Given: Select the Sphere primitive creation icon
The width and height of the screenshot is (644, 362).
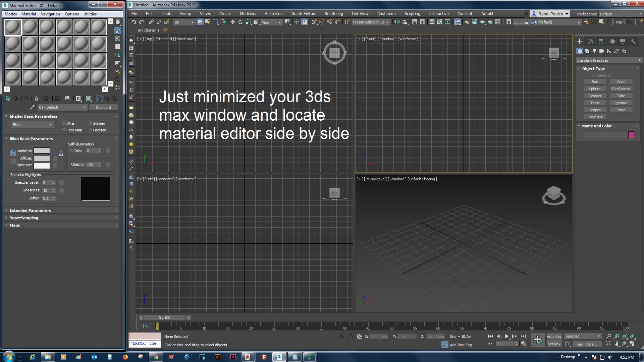Looking at the screenshot, I should point(595,88).
